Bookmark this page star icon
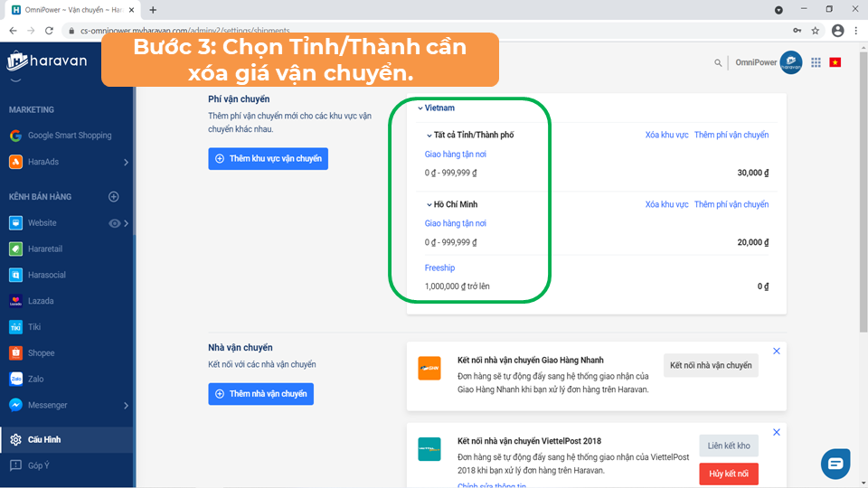 (x=816, y=31)
